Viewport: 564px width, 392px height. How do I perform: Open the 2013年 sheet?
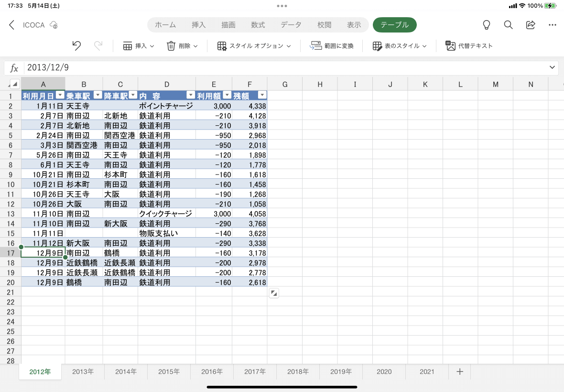[83, 371]
